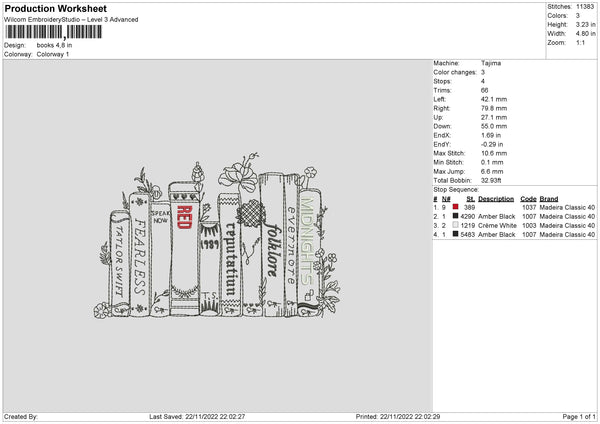600x424 pixels.
Task: Click the Machine value Tajima
Action: point(491,63)
